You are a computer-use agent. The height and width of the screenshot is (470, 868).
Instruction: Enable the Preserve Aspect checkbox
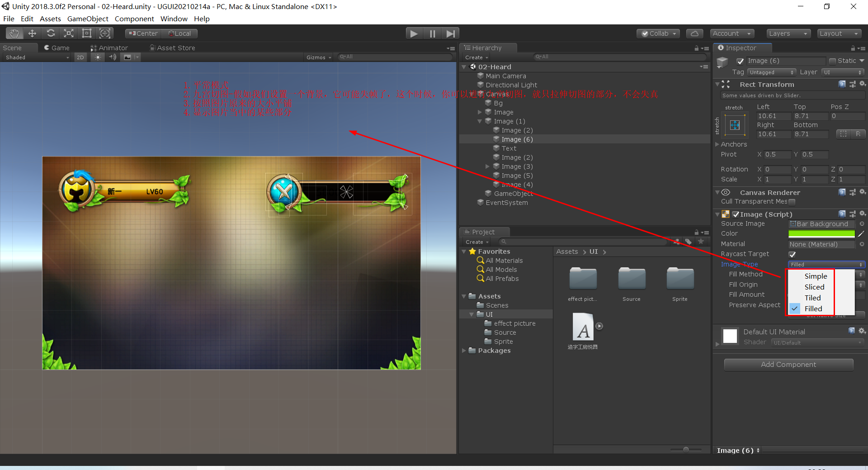(x=793, y=305)
